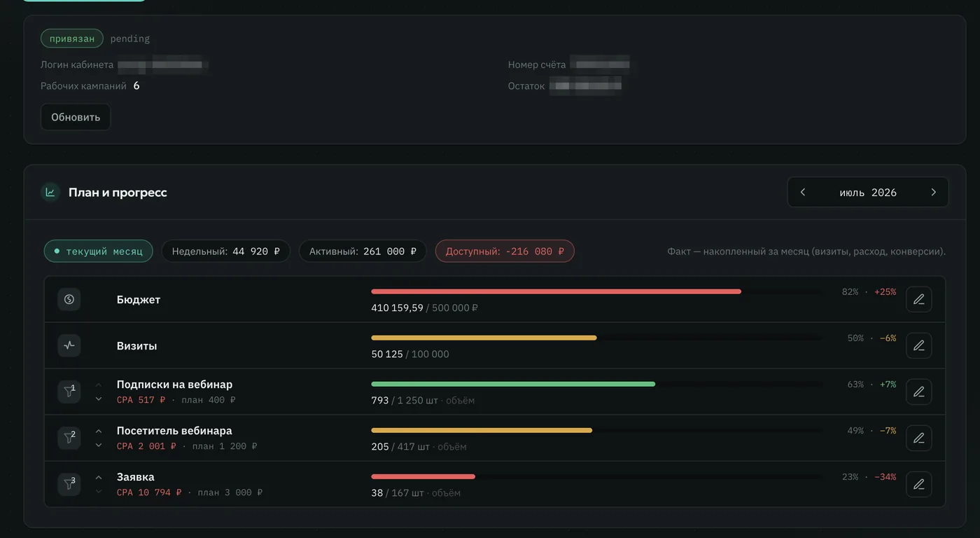Click the Логин кабинета label
Screen dimensions: 980x538
point(77,64)
